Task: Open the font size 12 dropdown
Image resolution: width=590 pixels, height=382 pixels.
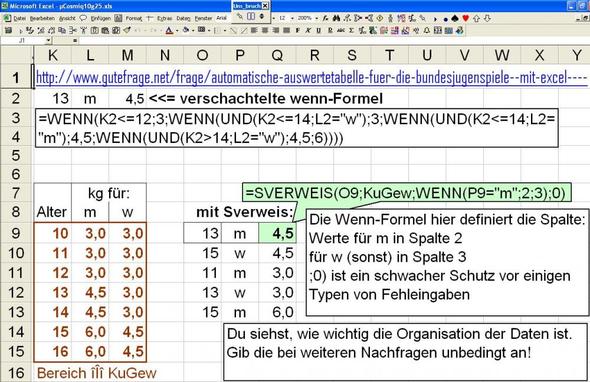Action: tap(292, 18)
